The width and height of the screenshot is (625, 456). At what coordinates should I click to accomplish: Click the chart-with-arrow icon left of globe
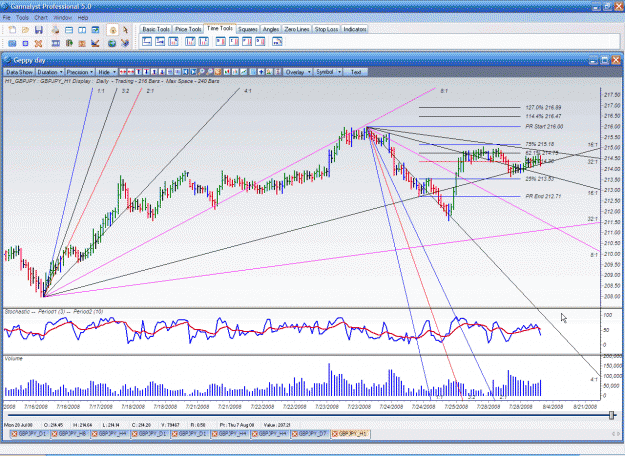pyautogui.click(x=95, y=43)
